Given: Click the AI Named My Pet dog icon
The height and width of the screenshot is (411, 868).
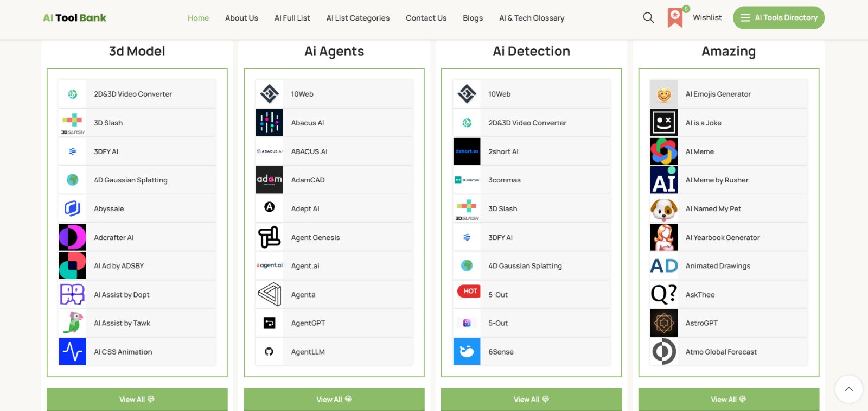Looking at the screenshot, I should (664, 208).
